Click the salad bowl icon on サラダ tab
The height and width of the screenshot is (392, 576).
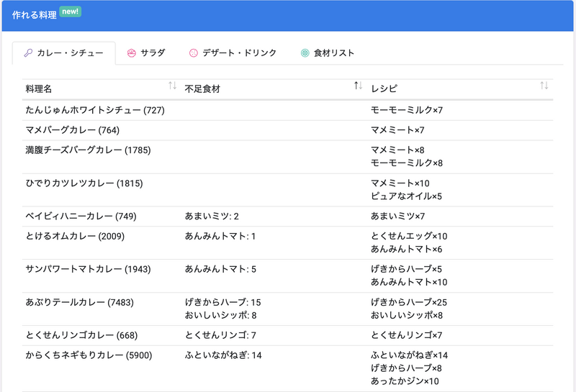point(131,53)
